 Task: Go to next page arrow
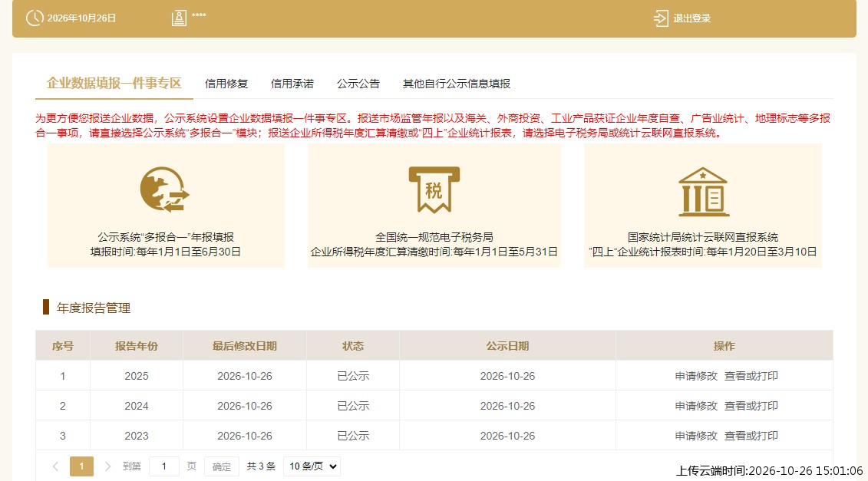pos(108,466)
